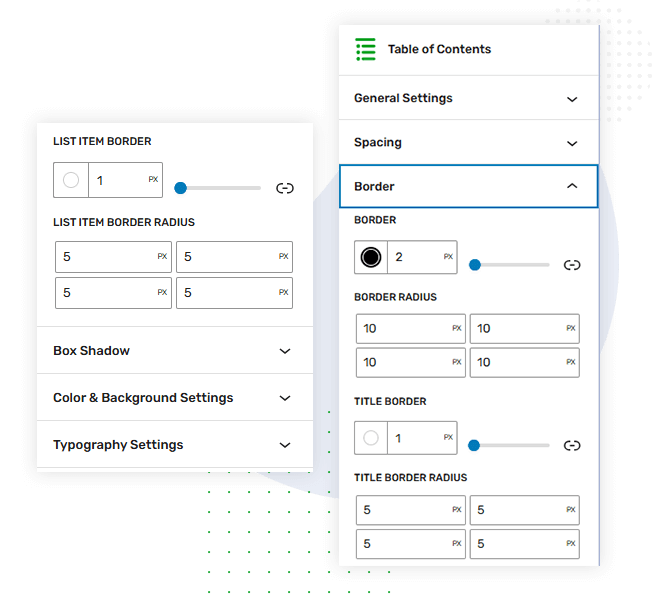This screenshot has height=594, width=652.
Task: Click the Title Border slider handle
Action: pyautogui.click(x=475, y=445)
